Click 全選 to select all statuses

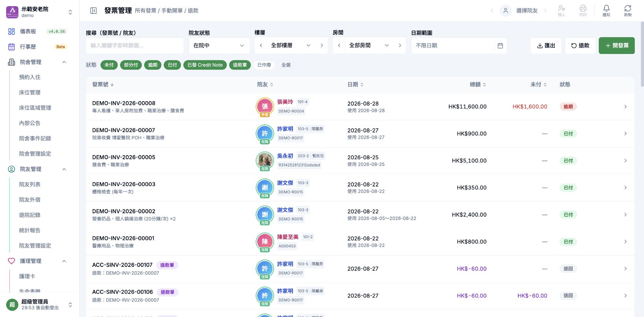tap(286, 65)
